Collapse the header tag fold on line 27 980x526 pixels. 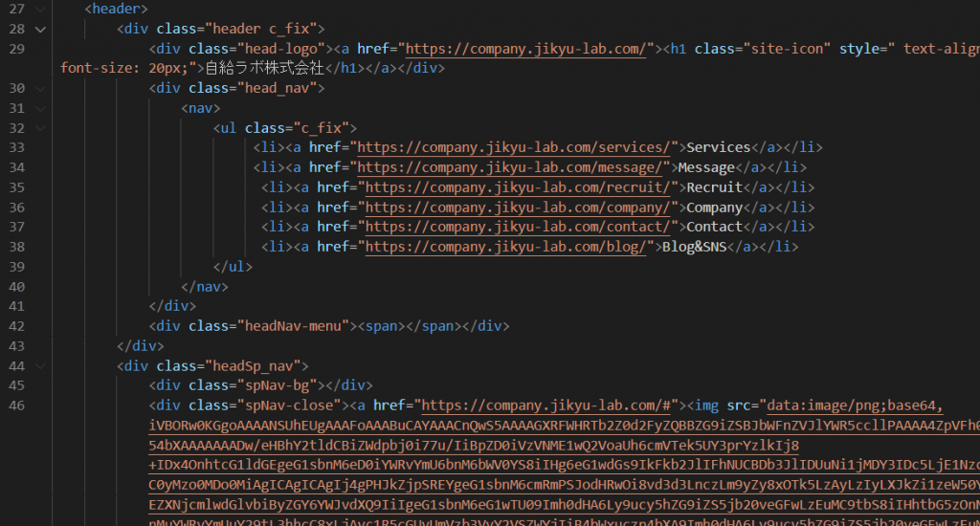(40, 9)
